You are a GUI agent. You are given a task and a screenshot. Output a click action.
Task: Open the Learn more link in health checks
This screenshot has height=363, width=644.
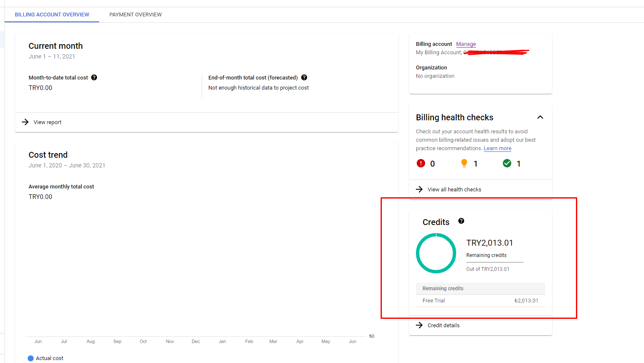(x=497, y=148)
